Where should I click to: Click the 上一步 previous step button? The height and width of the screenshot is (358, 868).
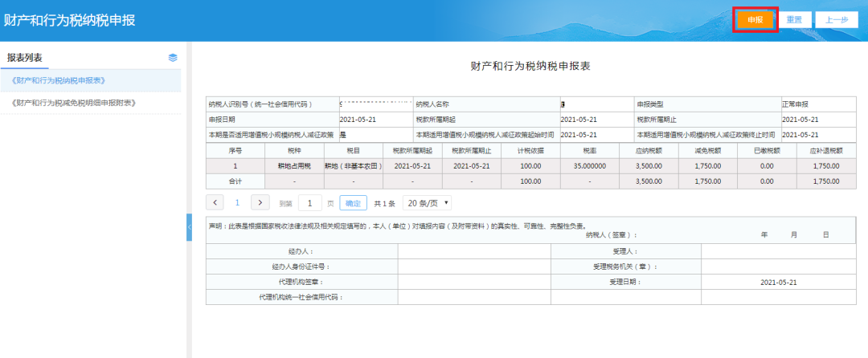pos(837,19)
